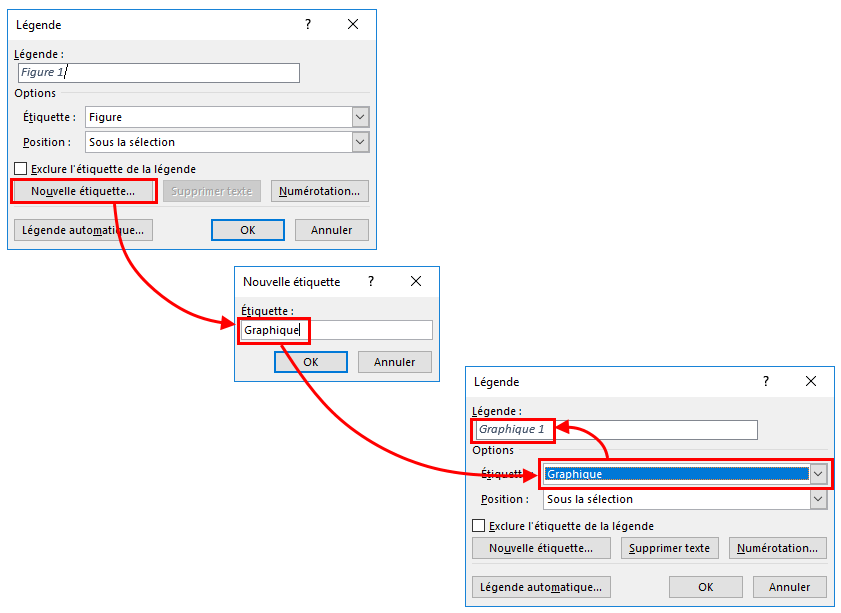The height and width of the screenshot is (613, 841).
Task: Open Numérotation in the Figure 1 dialog
Action: click(x=320, y=191)
